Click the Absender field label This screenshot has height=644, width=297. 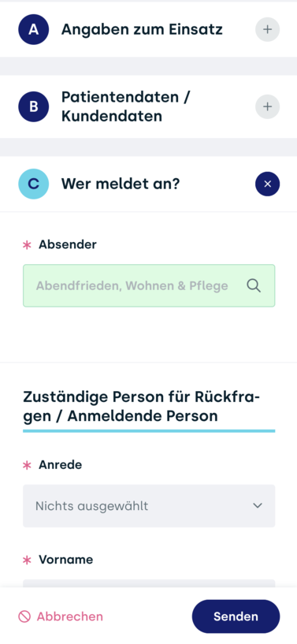pyautogui.click(x=68, y=244)
